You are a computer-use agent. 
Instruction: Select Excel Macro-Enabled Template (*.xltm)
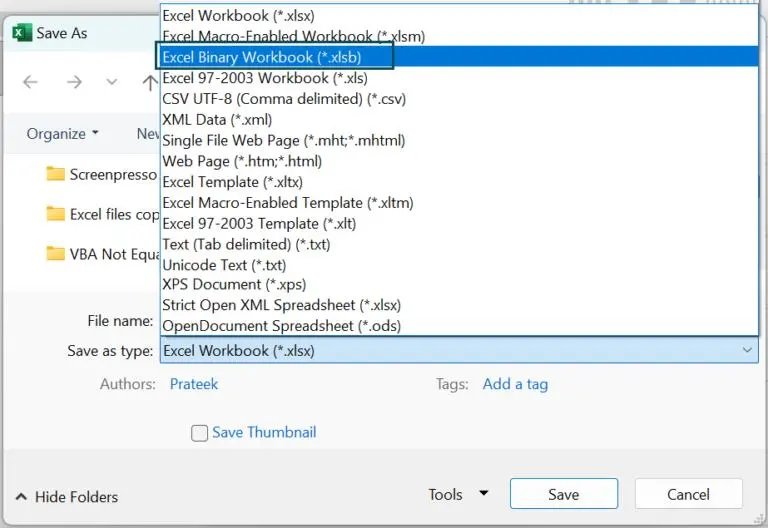click(459, 203)
